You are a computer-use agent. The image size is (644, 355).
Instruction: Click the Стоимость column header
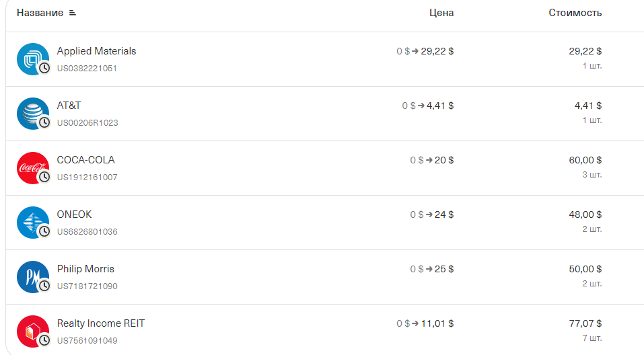575,13
